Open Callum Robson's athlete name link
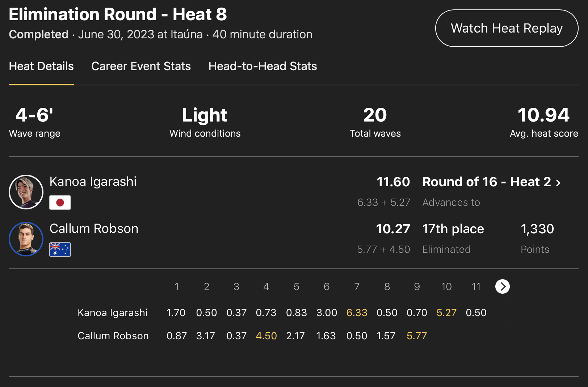 (x=94, y=229)
